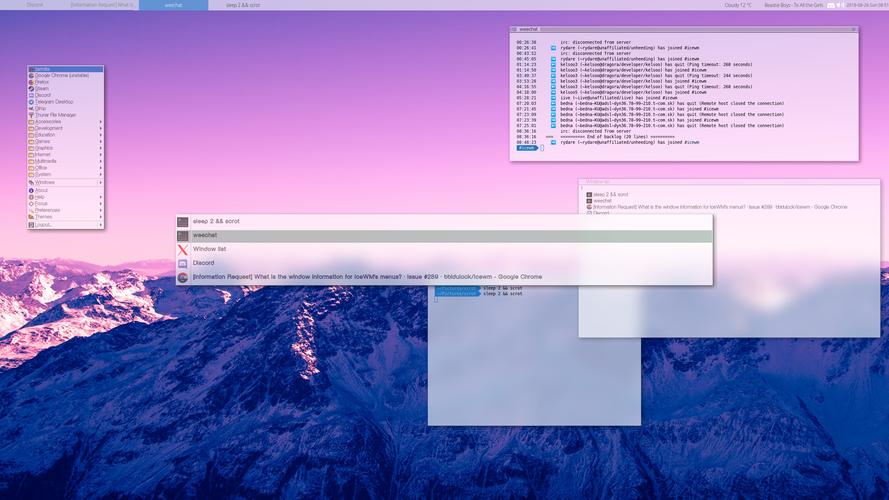Image resolution: width=889 pixels, height=500 pixels.
Task: Switch to the active 'weechat' taskbar button
Action: (x=173, y=5)
